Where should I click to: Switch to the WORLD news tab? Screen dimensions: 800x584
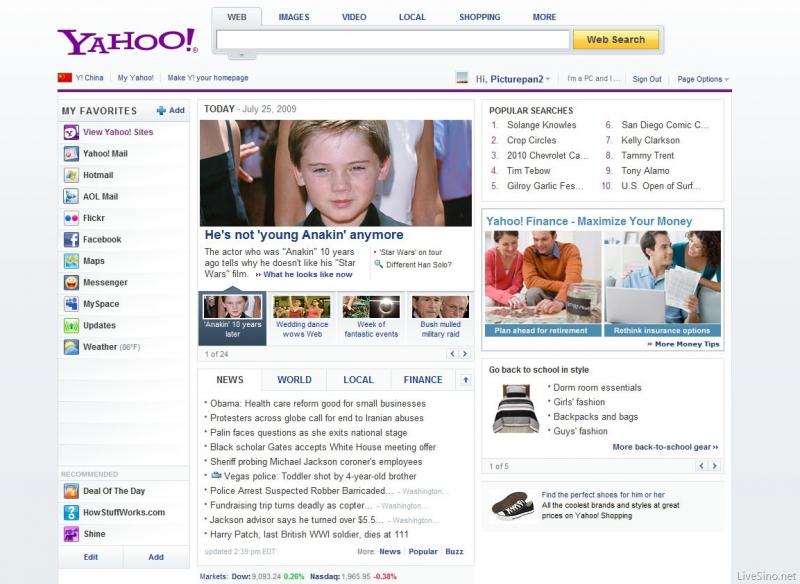[x=294, y=380]
